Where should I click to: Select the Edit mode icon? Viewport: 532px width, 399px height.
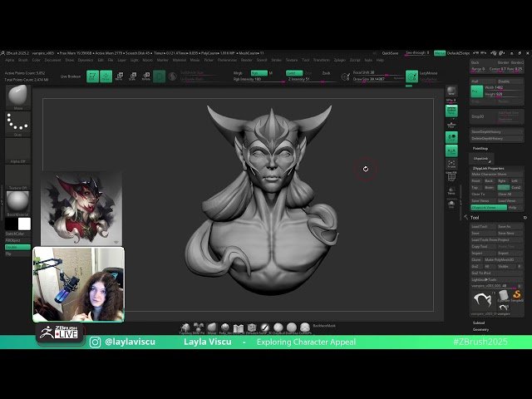click(x=92, y=76)
